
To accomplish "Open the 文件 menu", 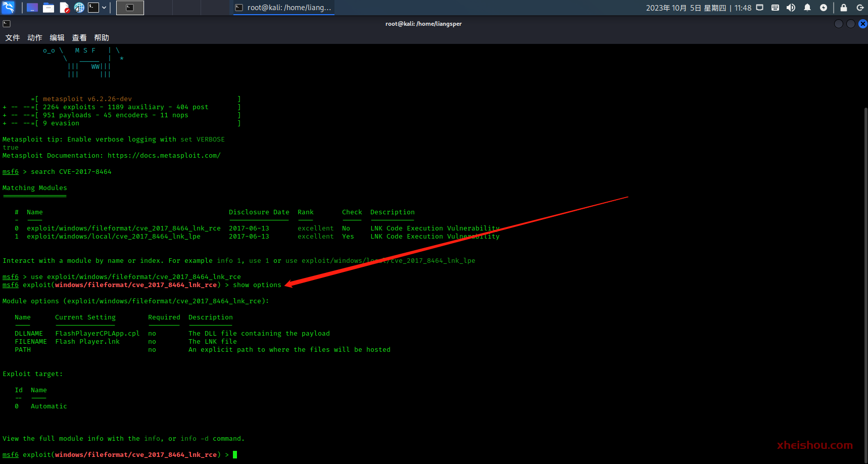I will (13, 38).
